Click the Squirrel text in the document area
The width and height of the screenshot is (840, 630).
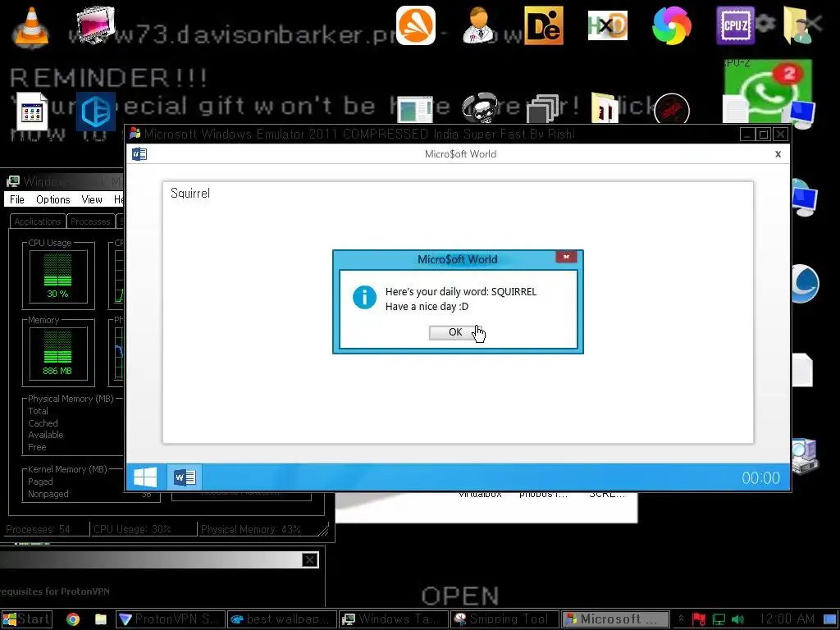pyautogui.click(x=190, y=194)
